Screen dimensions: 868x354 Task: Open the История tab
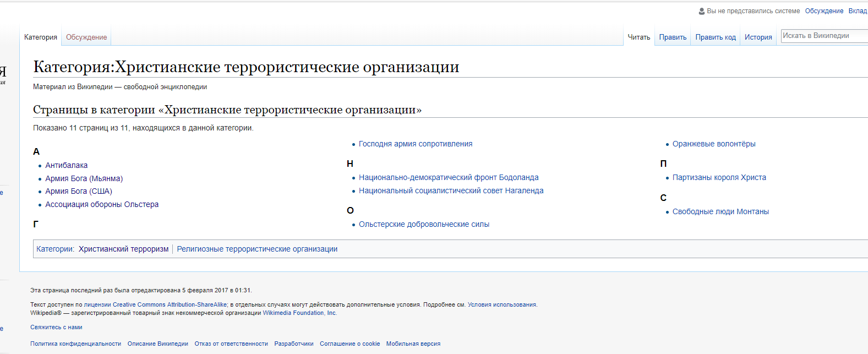[758, 37]
